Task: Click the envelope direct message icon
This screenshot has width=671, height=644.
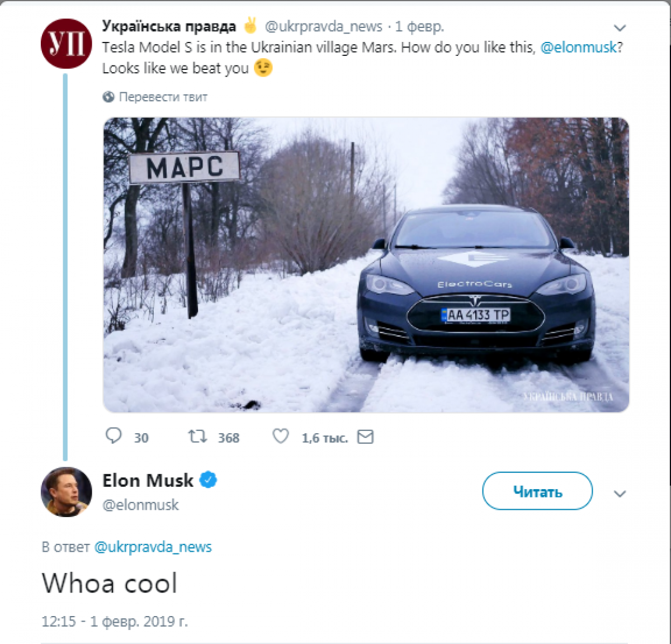Action: click(x=365, y=437)
